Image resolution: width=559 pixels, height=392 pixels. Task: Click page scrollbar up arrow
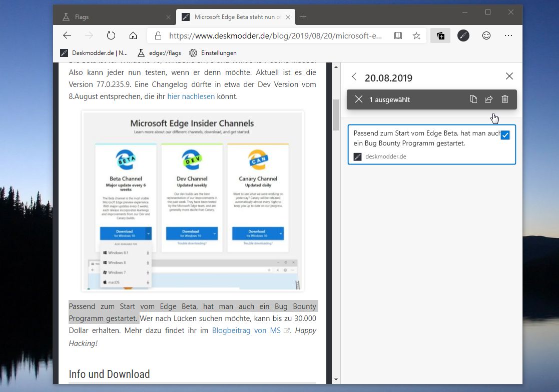point(336,67)
